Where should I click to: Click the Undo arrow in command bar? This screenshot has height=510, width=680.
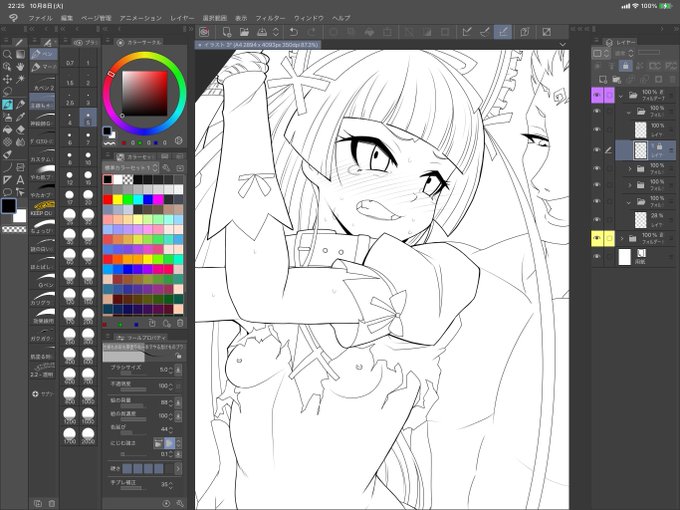(x=294, y=32)
